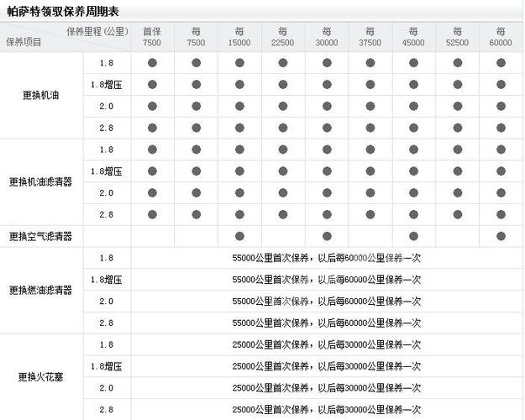Click the 每 7500 column header

click(196, 37)
